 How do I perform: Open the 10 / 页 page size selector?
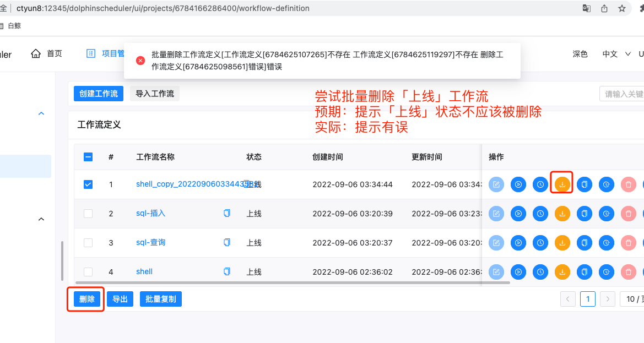(632, 299)
